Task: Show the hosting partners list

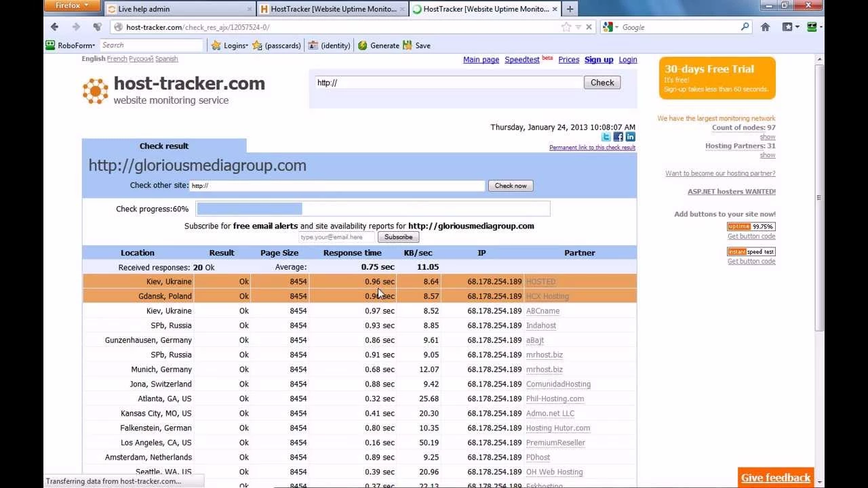Action: [x=768, y=155]
